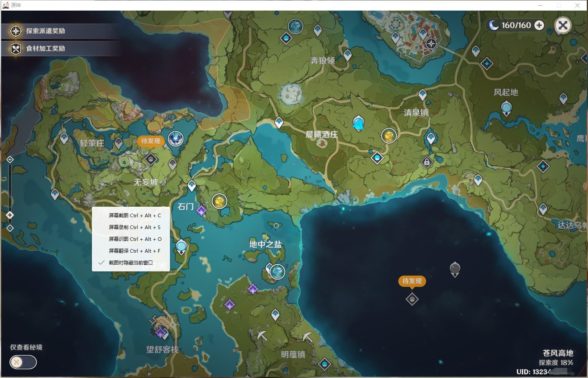Click the map zoom slider handle

[10, 215]
